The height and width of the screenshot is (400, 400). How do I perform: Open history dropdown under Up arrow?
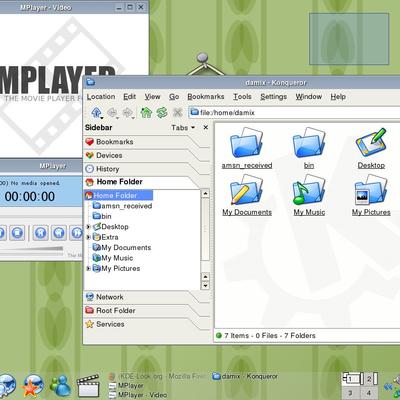tap(101, 118)
